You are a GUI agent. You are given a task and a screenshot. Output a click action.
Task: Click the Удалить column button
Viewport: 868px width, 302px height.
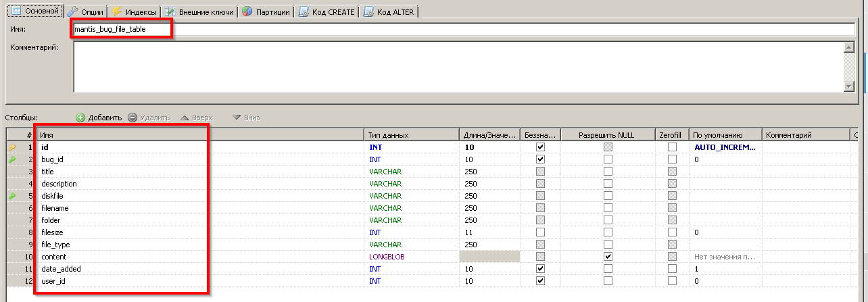(x=149, y=118)
